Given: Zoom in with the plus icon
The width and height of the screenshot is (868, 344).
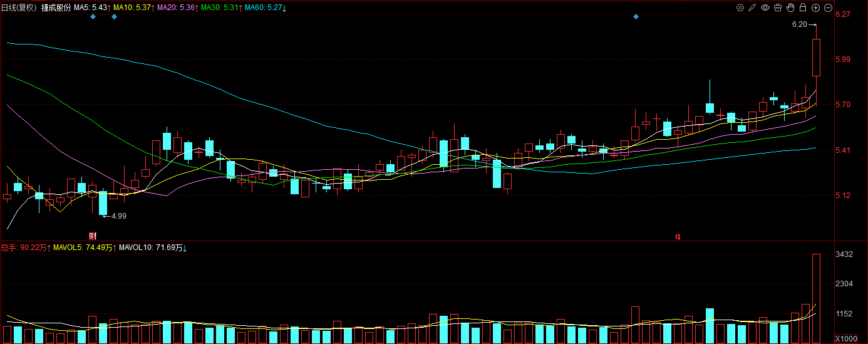Looking at the screenshot, I should coord(815,8).
